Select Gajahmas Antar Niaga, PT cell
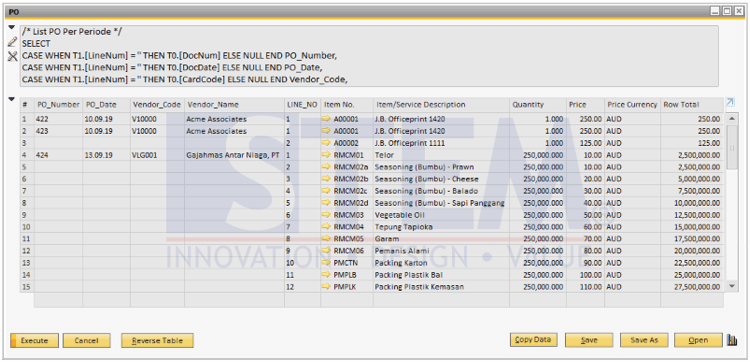The image size is (750, 362). (234, 155)
